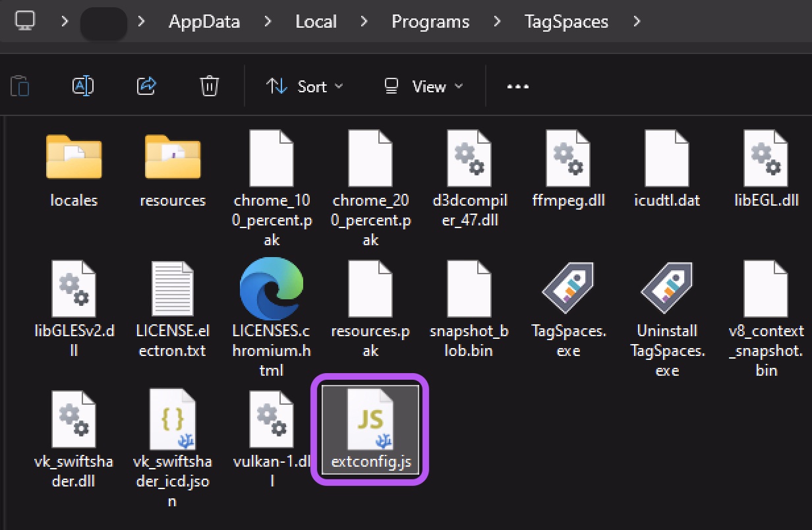812x530 pixels.
Task: Navigate to Programs in the breadcrumb
Action: [430, 21]
